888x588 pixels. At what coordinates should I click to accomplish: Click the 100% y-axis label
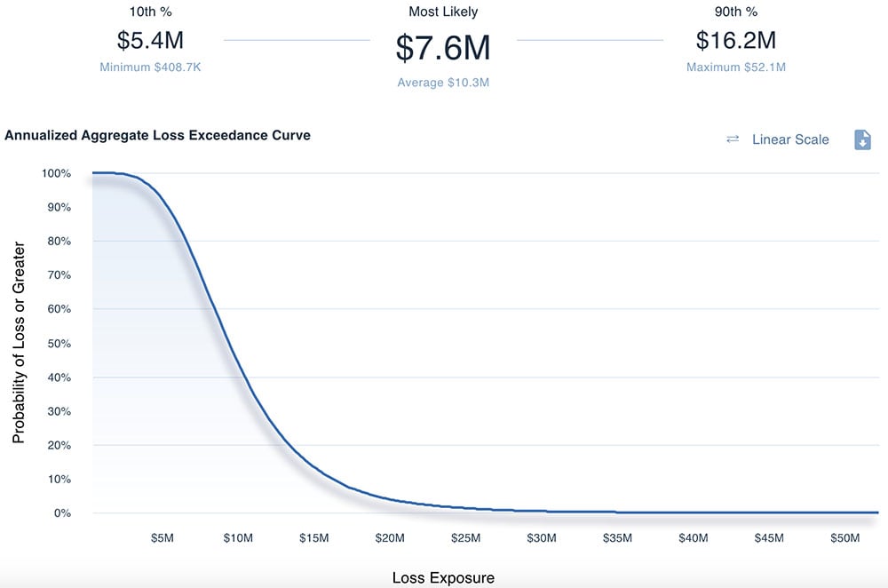point(56,173)
